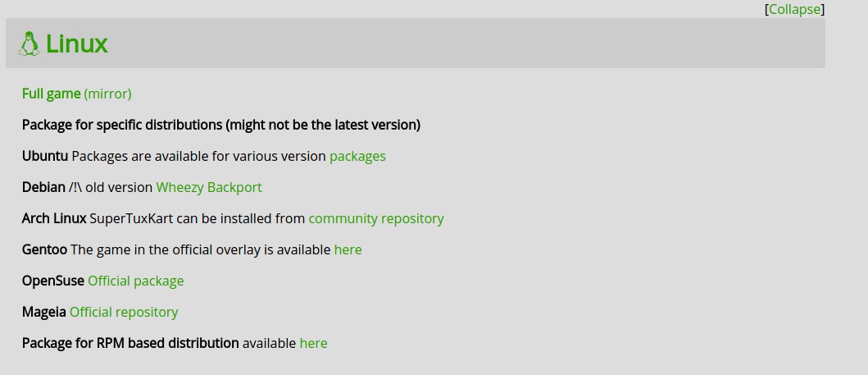Click the Arch Linux distribution label

click(x=54, y=218)
